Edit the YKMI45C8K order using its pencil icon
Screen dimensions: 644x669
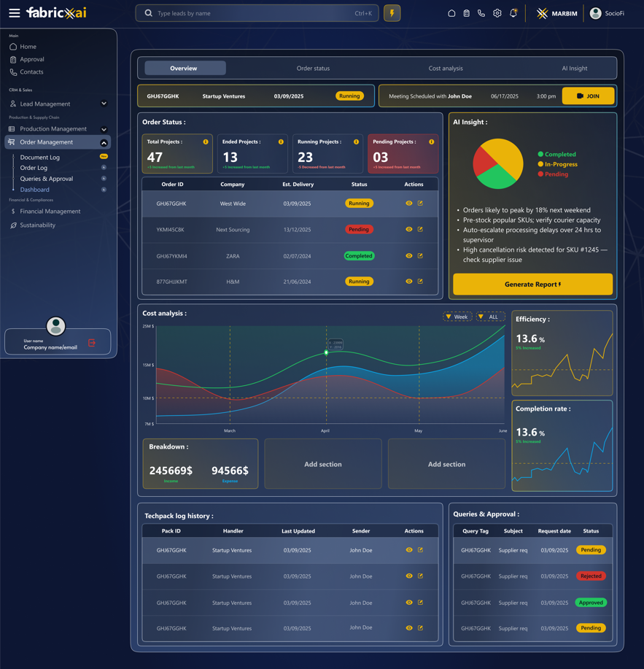click(420, 229)
